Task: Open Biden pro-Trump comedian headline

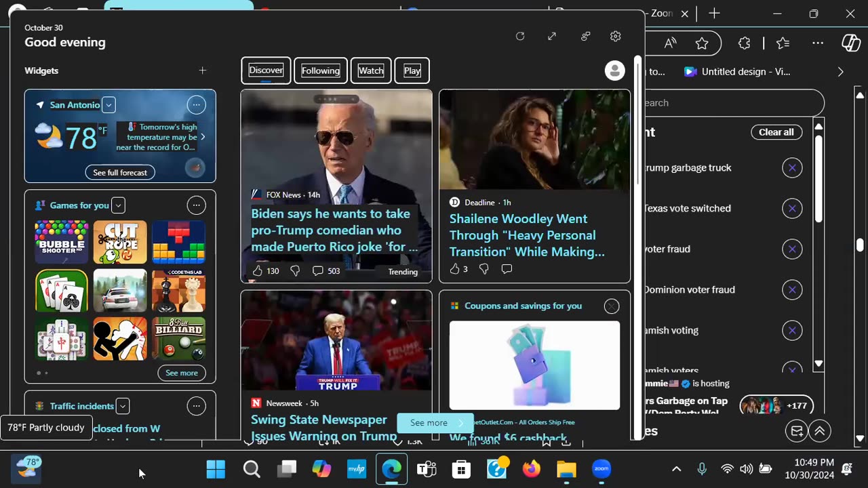Action: (x=335, y=230)
